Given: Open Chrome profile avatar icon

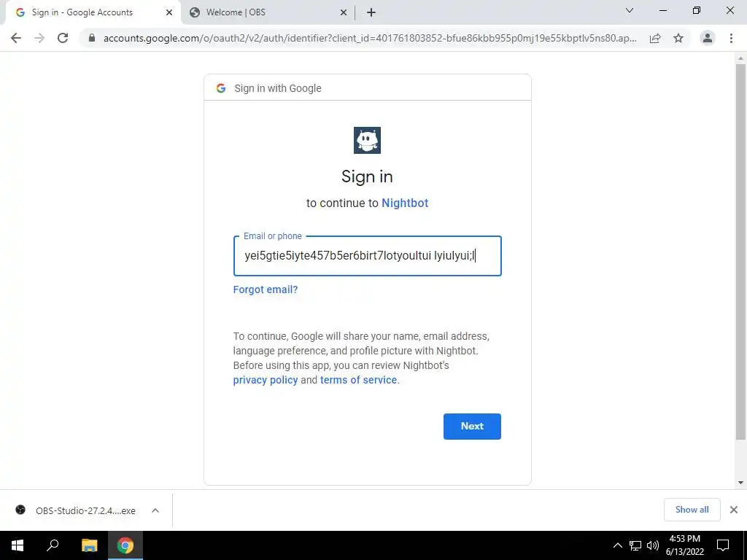Looking at the screenshot, I should click(708, 38).
